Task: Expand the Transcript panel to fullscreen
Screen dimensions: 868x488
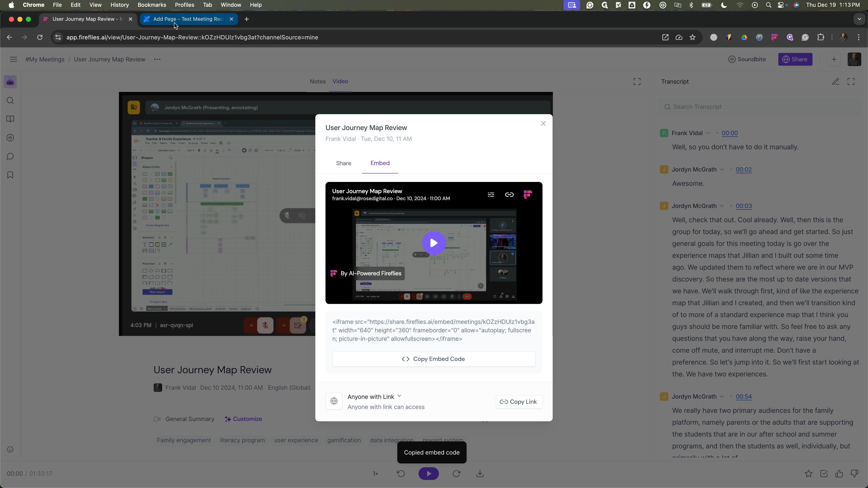Action: pyautogui.click(x=851, y=82)
